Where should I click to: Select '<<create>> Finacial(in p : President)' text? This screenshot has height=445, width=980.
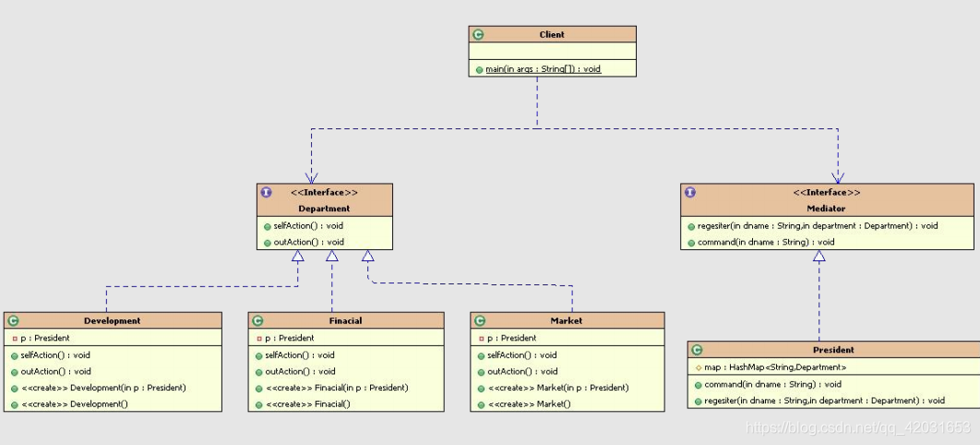(336, 388)
